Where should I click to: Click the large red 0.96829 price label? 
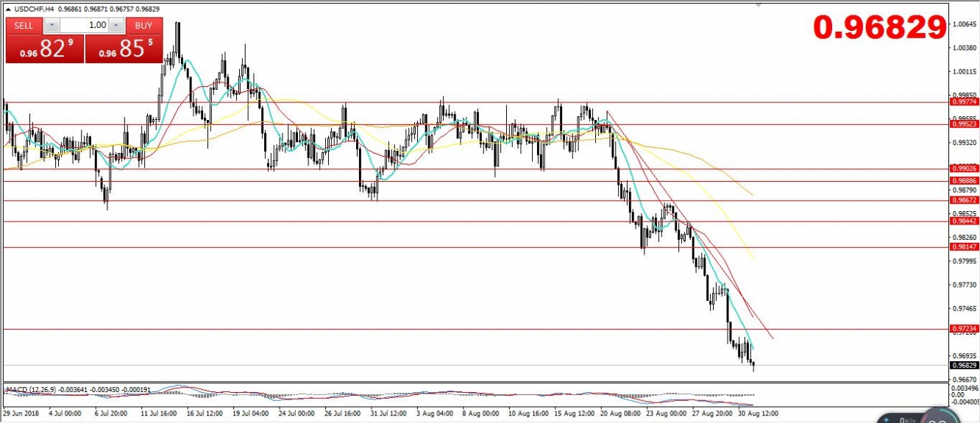(879, 27)
